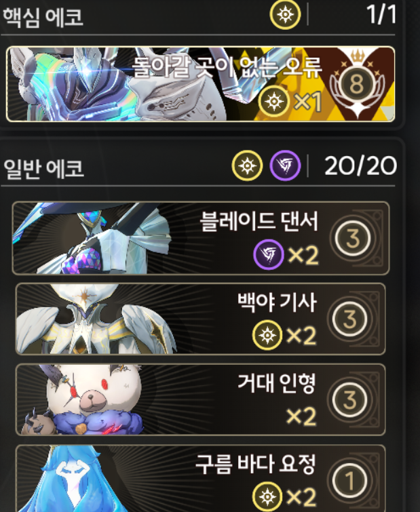Click the purple element icon under 블레이드 댄서
Image resolution: width=420 pixels, height=512 pixels.
point(269,254)
